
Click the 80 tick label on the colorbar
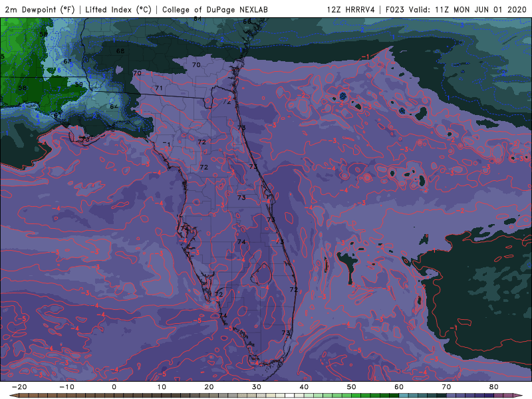[494, 387]
